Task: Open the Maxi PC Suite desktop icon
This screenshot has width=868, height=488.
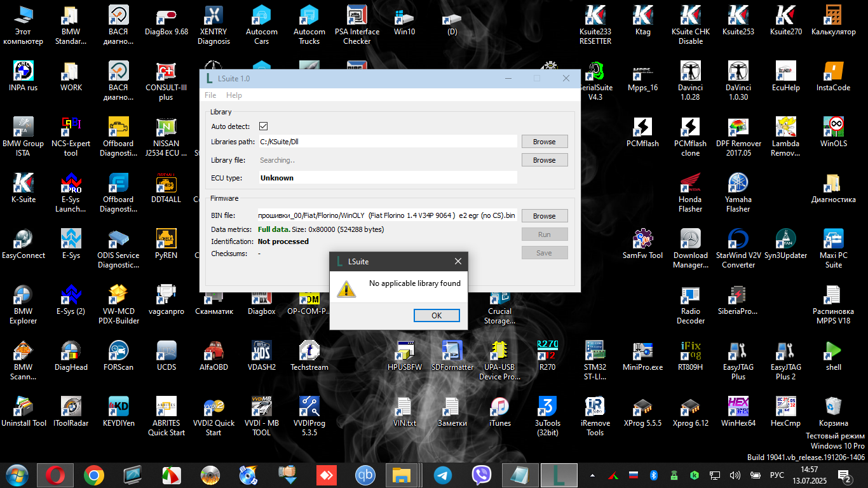Action: [834, 249]
